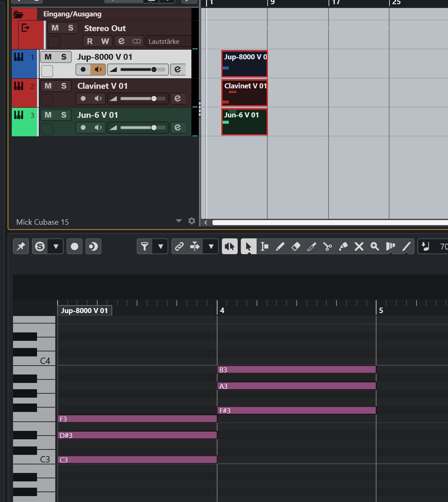Mute the Jup-8000 V 01 track
Viewport: 448px width, 502px height.
click(48, 57)
